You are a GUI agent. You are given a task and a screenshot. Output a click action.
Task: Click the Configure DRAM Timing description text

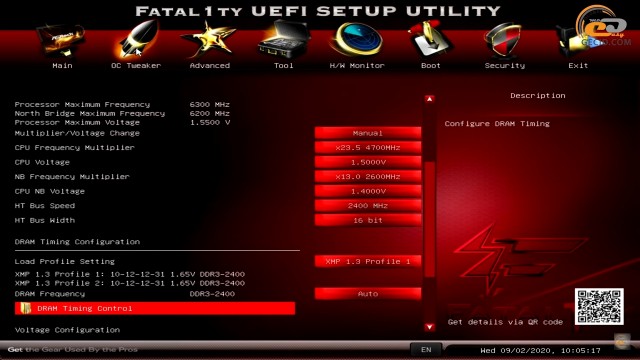(497, 124)
